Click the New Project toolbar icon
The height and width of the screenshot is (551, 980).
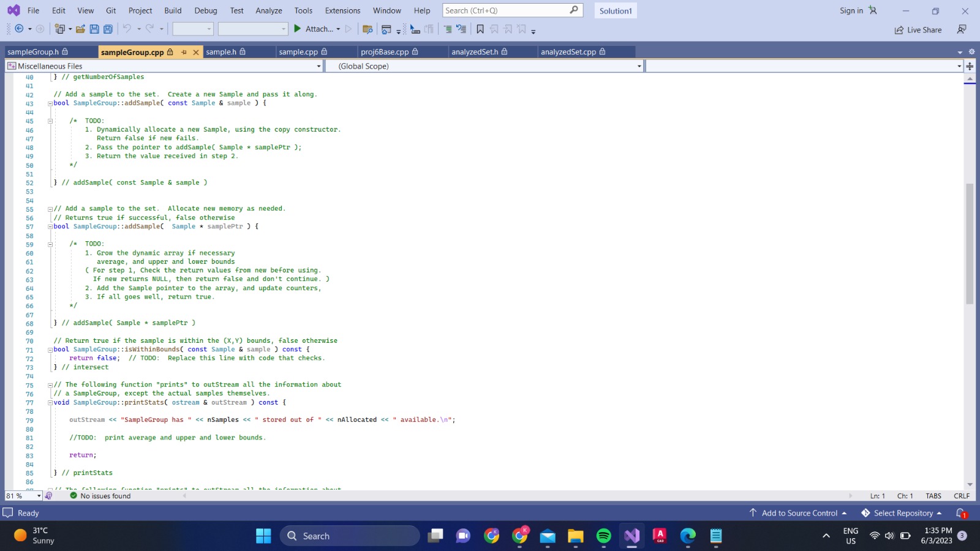click(60, 29)
